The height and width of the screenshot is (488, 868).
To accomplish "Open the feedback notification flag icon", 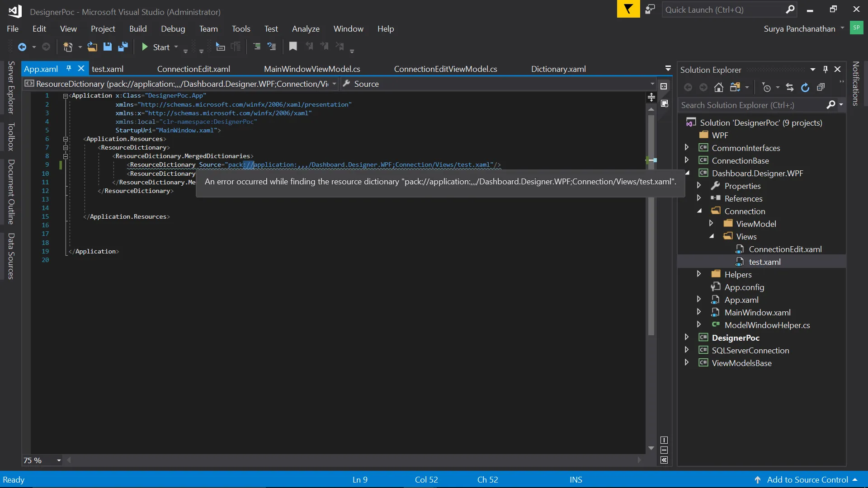I will [x=628, y=9].
